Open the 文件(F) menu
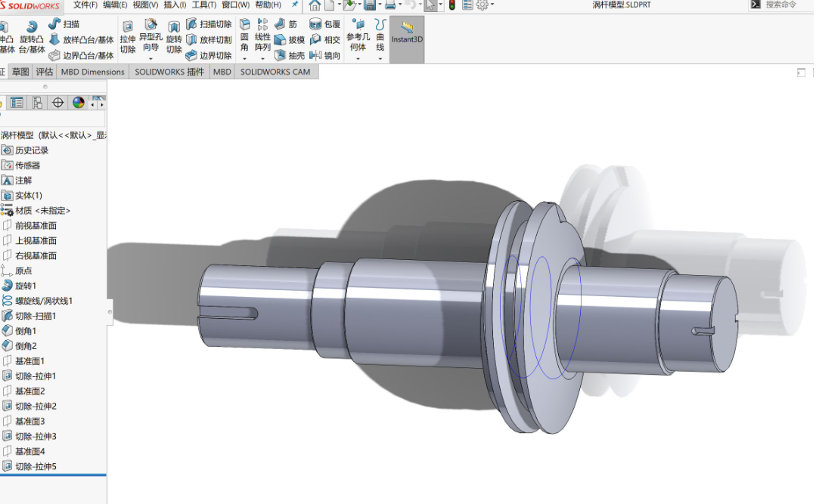The width and height of the screenshot is (816, 504). (x=85, y=5)
